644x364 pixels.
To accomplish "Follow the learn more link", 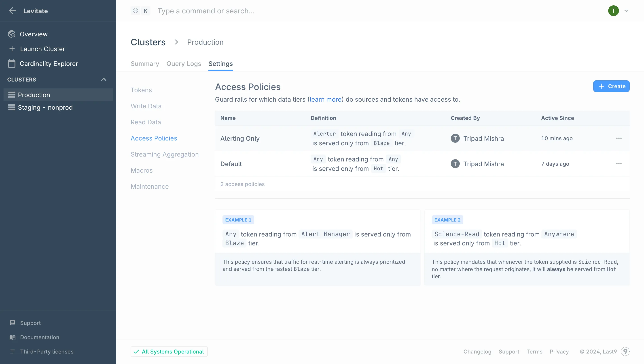I will [325, 100].
